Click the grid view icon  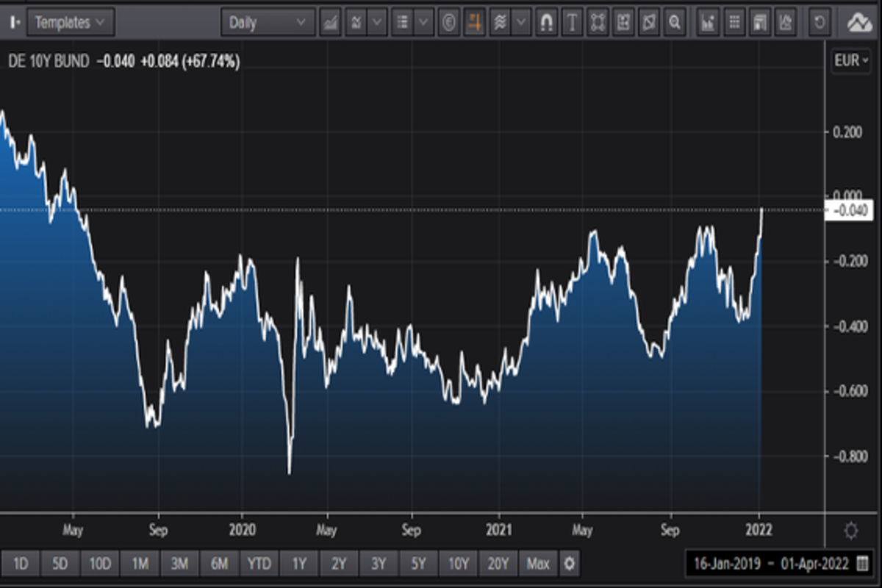tap(734, 23)
